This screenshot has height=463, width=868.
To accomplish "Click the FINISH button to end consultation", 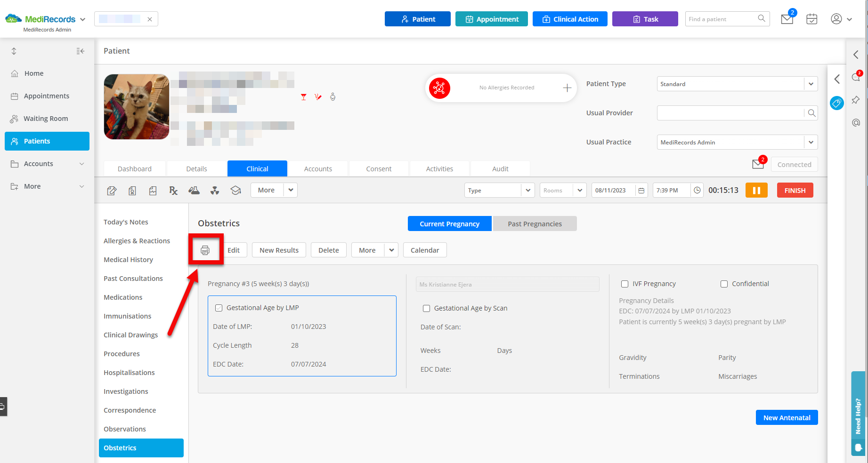I will pyautogui.click(x=795, y=190).
